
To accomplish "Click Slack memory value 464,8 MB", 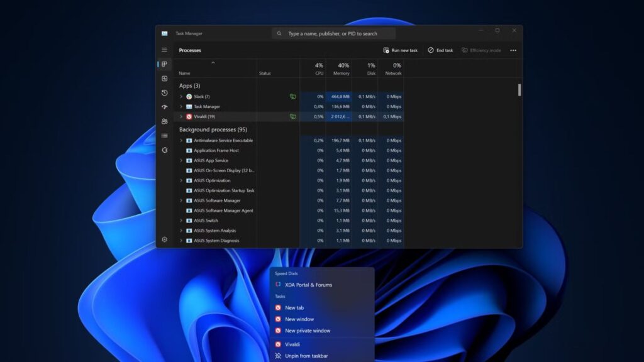I will pyautogui.click(x=340, y=96).
